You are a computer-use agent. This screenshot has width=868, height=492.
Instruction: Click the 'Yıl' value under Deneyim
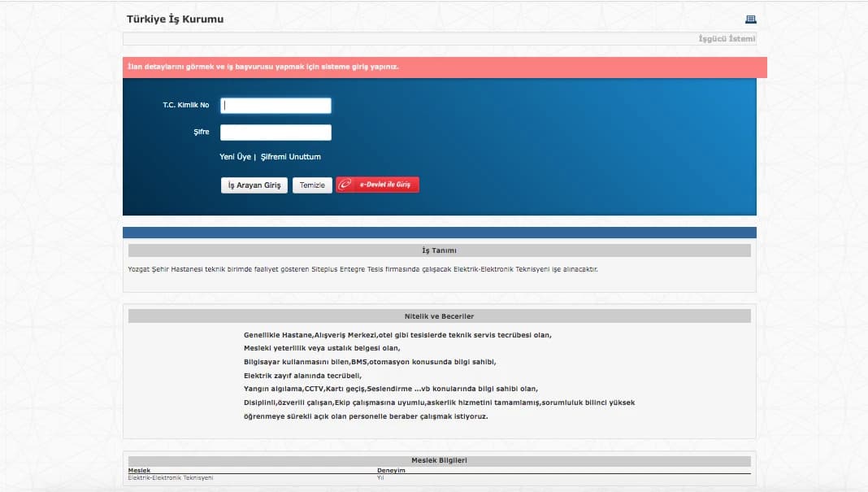tap(380, 477)
